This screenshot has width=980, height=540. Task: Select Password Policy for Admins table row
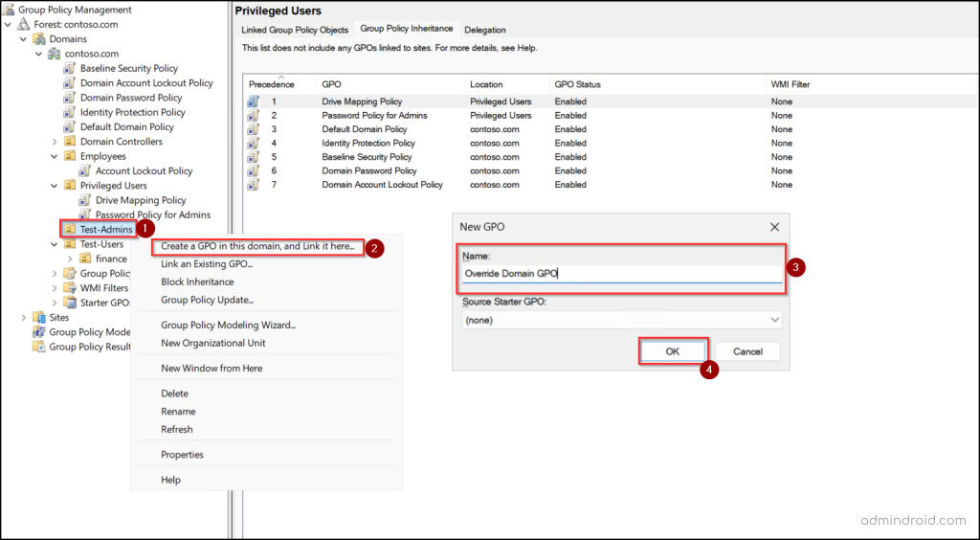(x=610, y=116)
